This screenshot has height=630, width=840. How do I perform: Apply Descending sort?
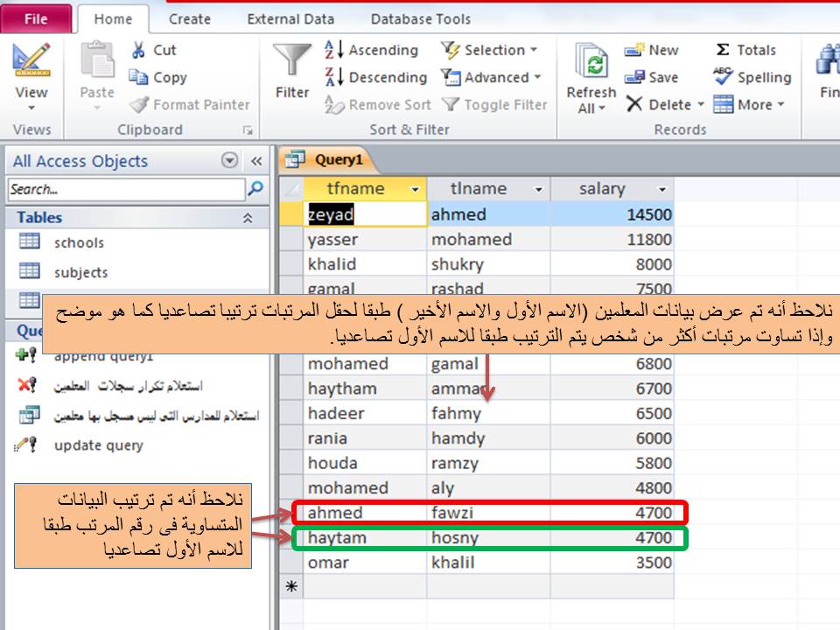click(x=378, y=77)
